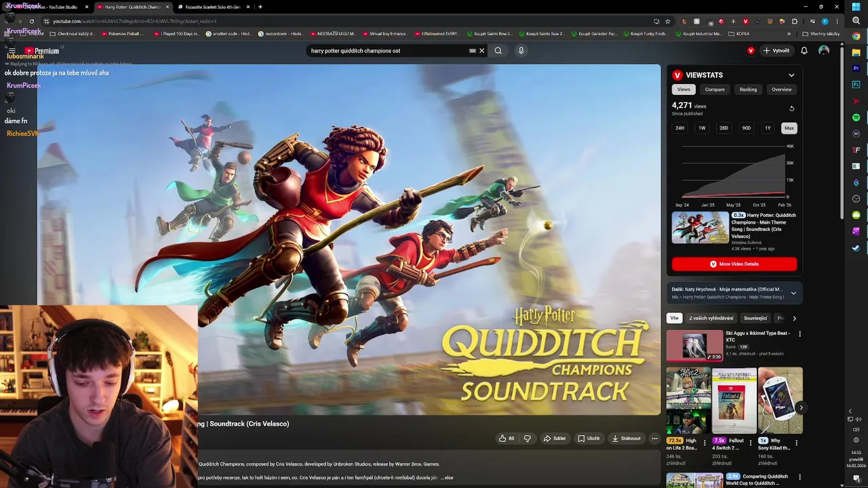This screenshot has width=868, height=488.
Task: Switch to the ViewStats Compare tab
Action: tap(715, 89)
